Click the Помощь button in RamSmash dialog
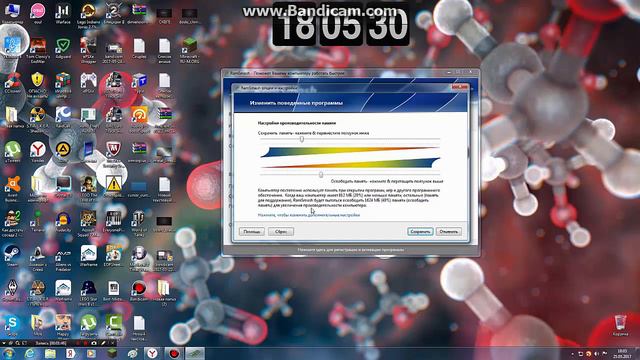 [251, 231]
